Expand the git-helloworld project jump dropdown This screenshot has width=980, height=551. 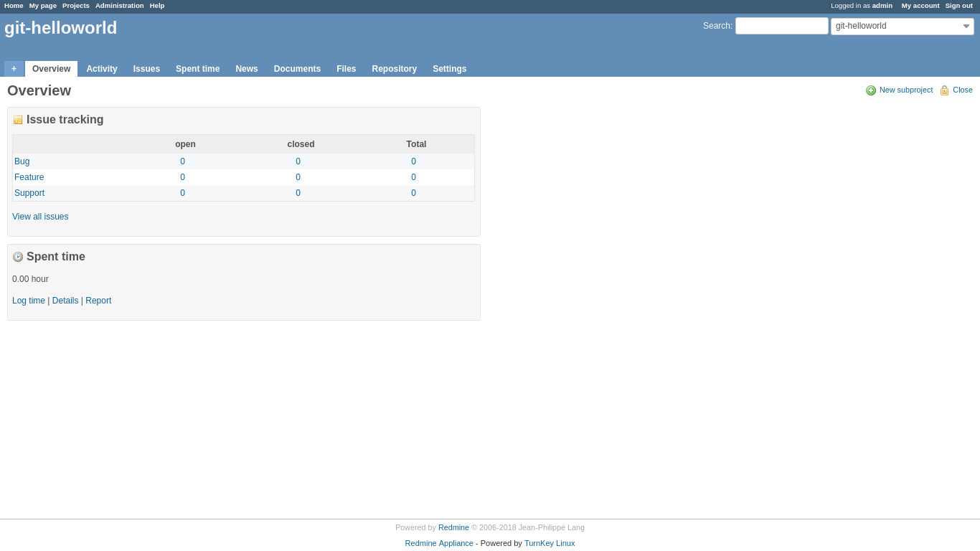click(902, 27)
